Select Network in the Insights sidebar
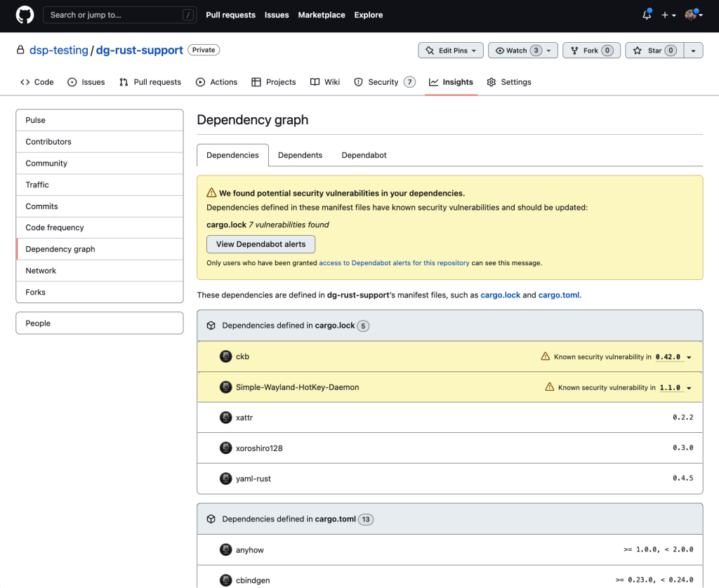The image size is (719, 588). coord(41,270)
